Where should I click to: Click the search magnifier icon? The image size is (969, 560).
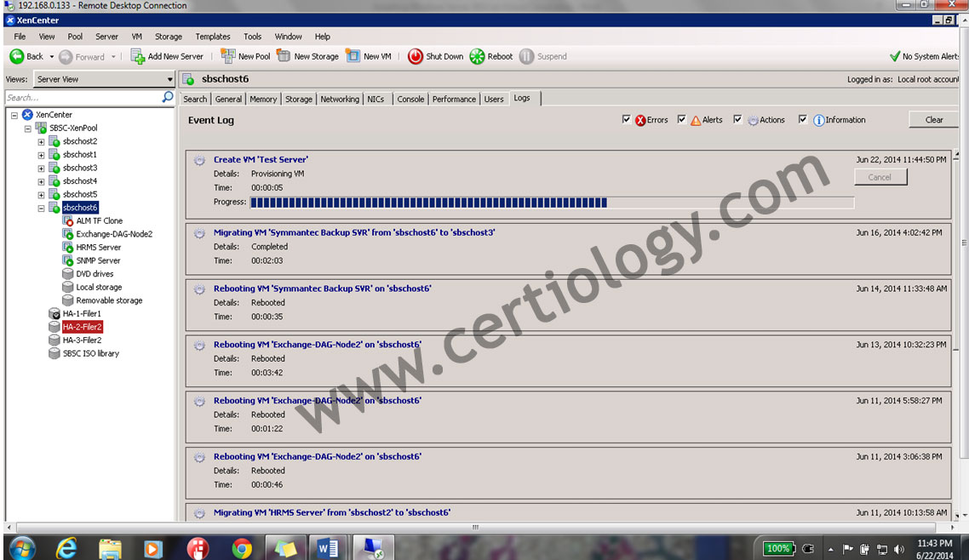pos(168,97)
